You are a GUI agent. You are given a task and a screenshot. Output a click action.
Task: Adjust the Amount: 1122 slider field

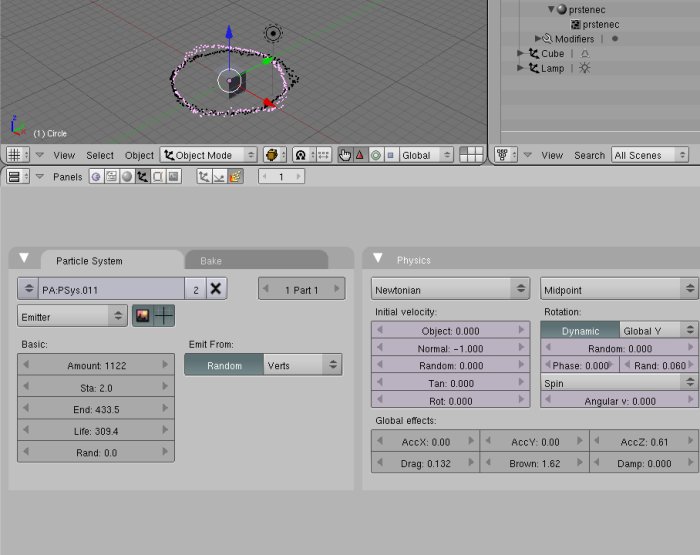click(x=96, y=366)
